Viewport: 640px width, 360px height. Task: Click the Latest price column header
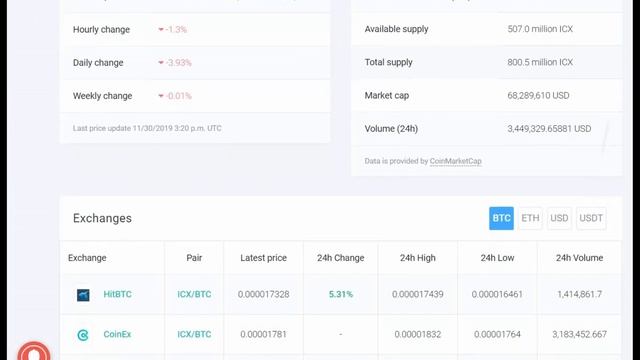[x=263, y=258]
